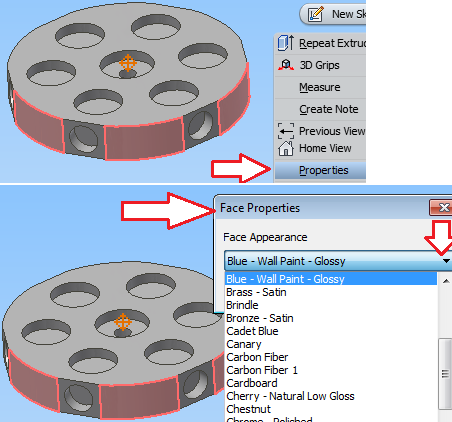Click the Previous View arrow icon
This screenshot has width=452, height=422.
pyautogui.click(x=286, y=131)
